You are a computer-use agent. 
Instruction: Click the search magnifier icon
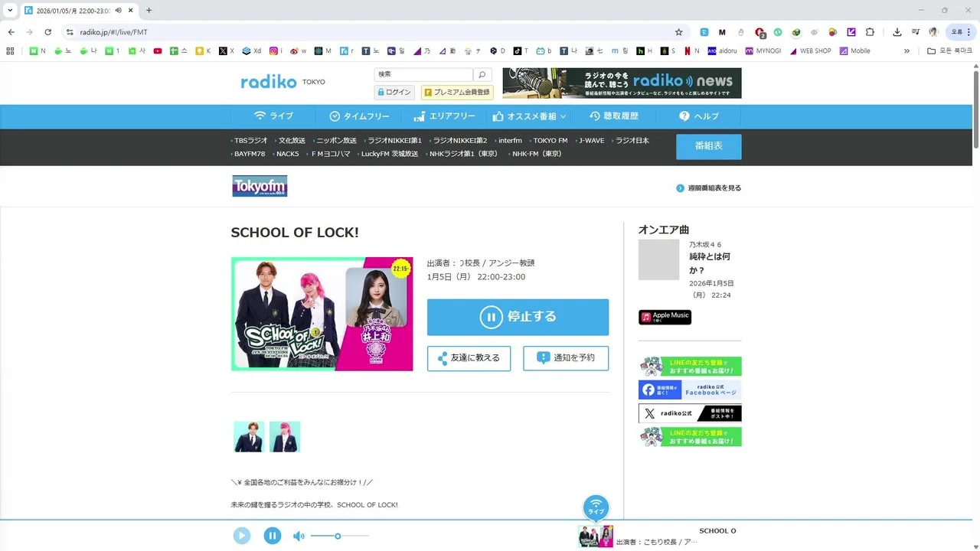coord(482,74)
